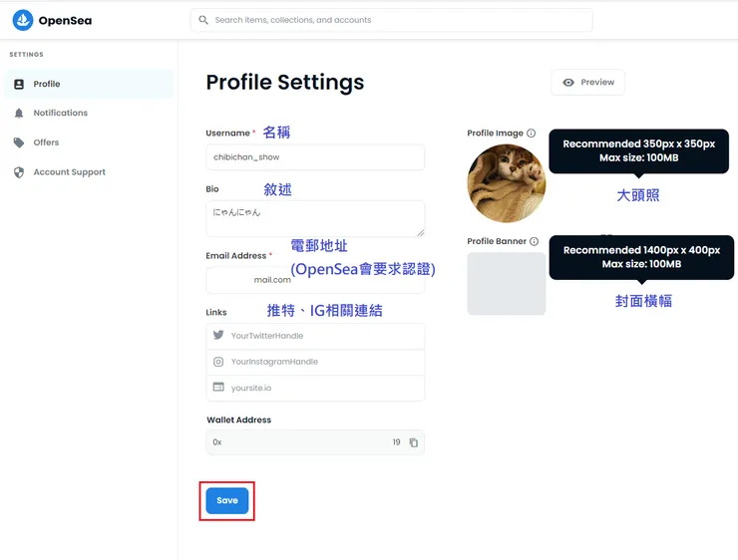Click the cat profile image thumbnail

507,183
